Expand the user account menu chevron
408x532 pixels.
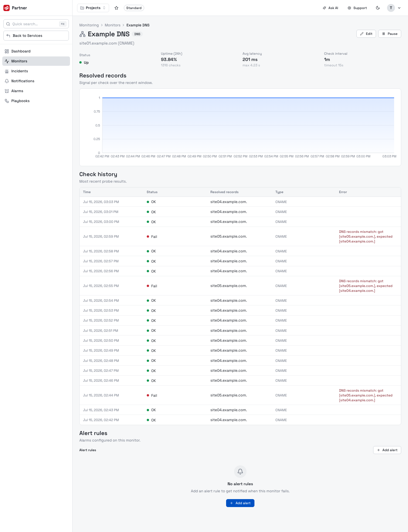pos(399,8)
